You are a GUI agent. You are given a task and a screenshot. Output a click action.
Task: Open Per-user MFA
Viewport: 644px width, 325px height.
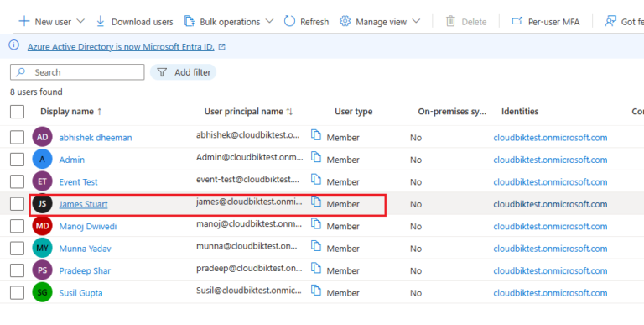[545, 21]
